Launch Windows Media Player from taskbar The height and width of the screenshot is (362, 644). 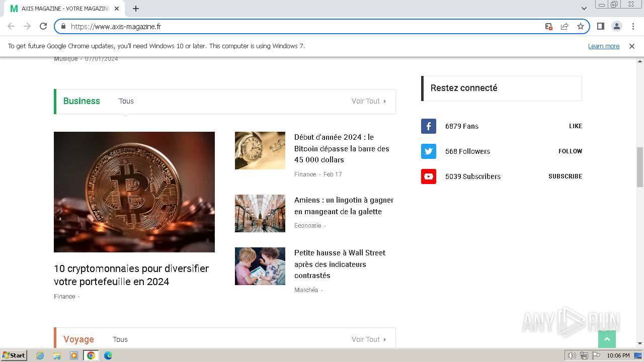(74, 355)
